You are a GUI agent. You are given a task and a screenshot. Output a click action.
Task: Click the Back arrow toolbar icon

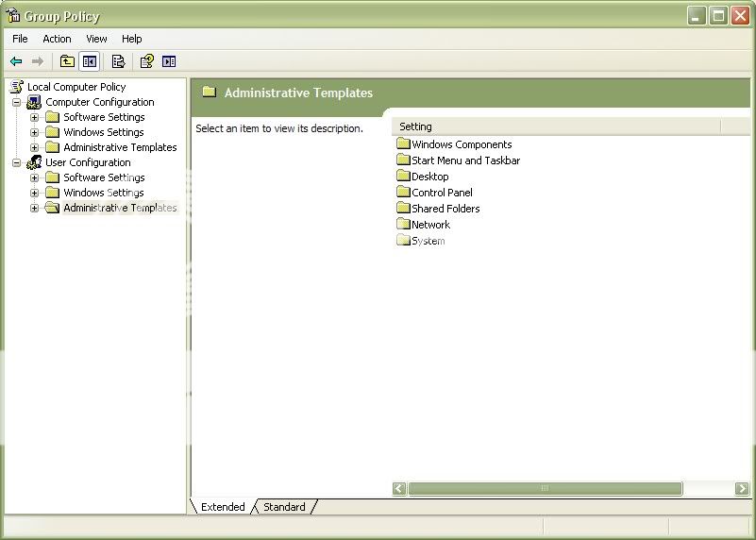(x=16, y=61)
